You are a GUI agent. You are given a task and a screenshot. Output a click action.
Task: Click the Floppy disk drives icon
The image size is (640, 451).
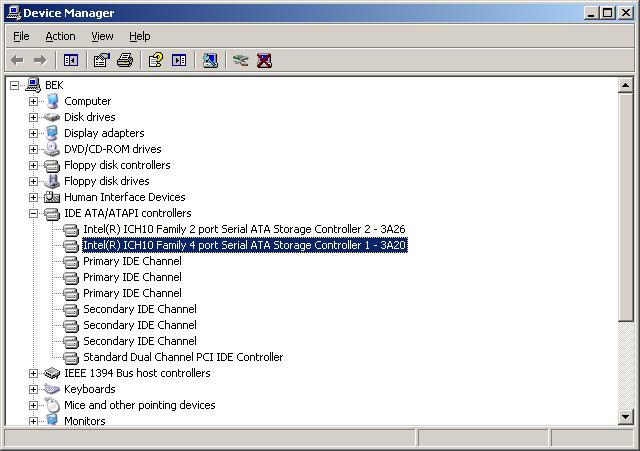pyautogui.click(x=52, y=181)
